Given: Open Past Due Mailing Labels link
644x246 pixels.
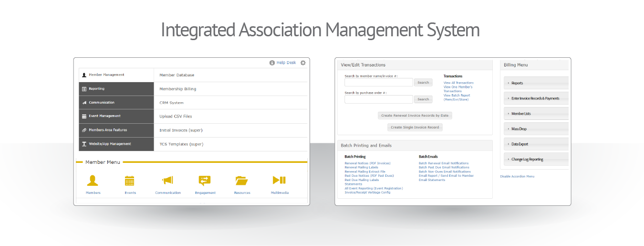Looking at the screenshot, I should point(362,180).
